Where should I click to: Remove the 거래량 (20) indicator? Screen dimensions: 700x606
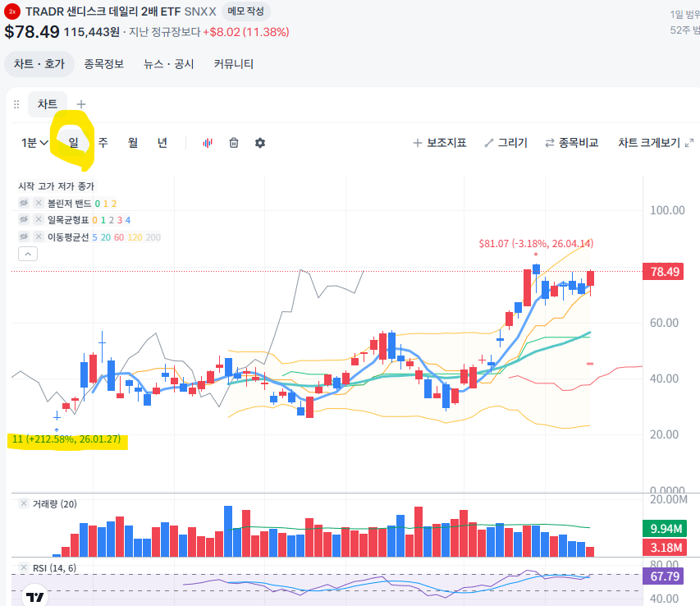24,503
